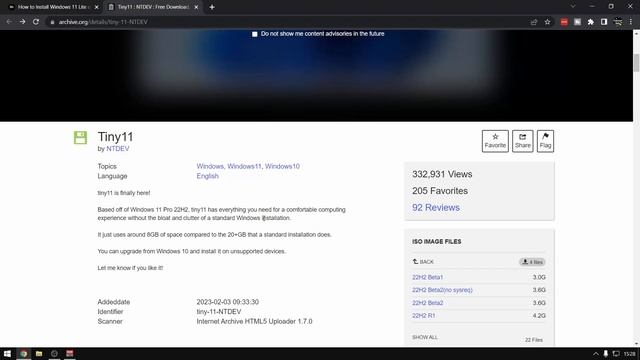Open a new browser tab
The height and width of the screenshot is (360, 640).
point(212,7)
